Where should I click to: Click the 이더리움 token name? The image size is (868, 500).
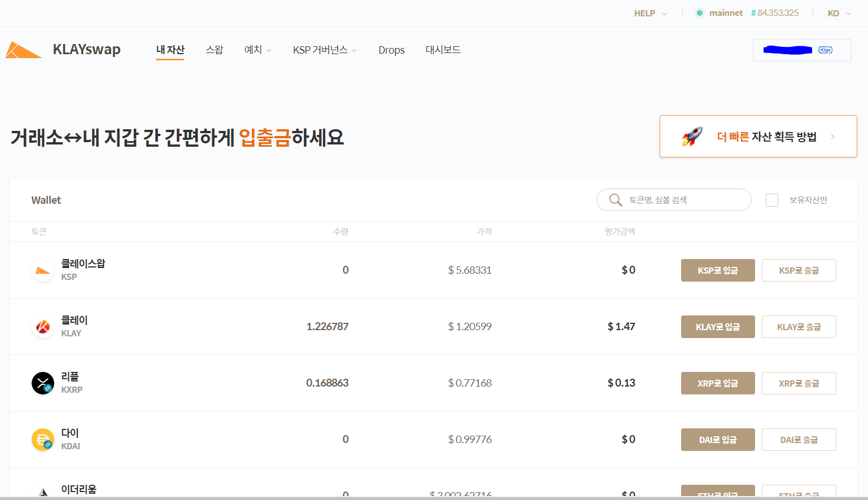pos(78,489)
